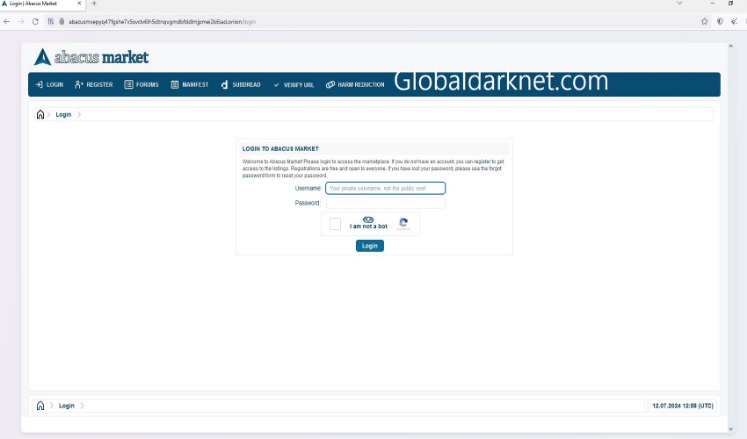Open the Subdread nav item
The width and height of the screenshot is (747, 439).
[241, 84]
